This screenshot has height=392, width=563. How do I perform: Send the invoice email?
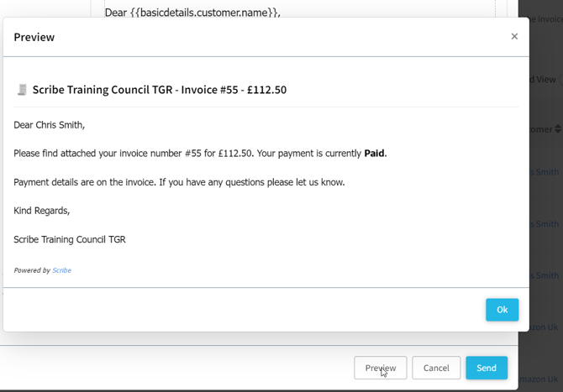(487, 368)
